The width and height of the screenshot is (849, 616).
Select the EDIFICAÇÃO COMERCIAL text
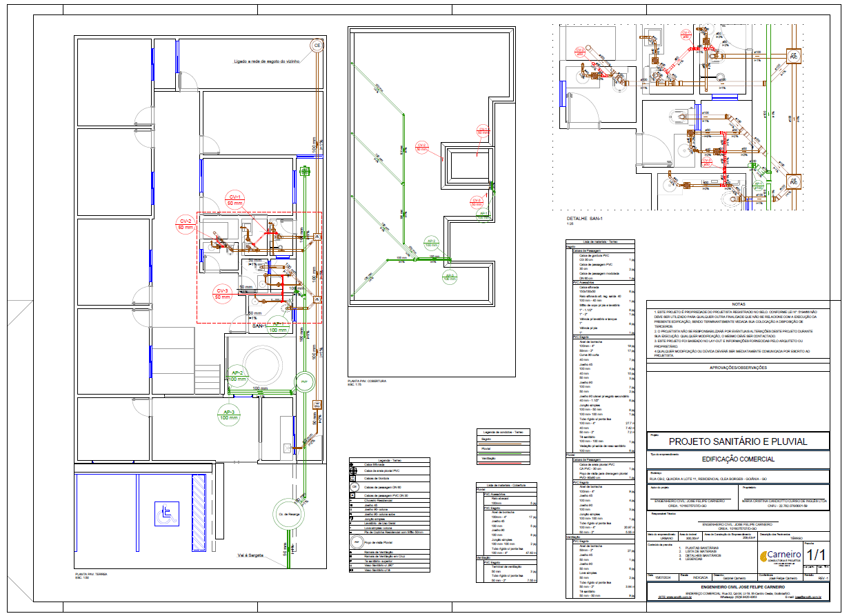pos(738,459)
